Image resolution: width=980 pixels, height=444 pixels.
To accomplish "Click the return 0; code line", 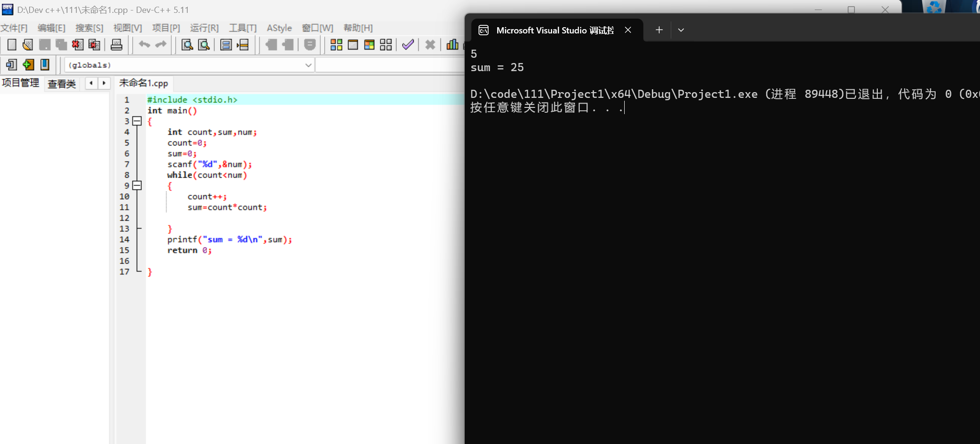I will [x=189, y=250].
